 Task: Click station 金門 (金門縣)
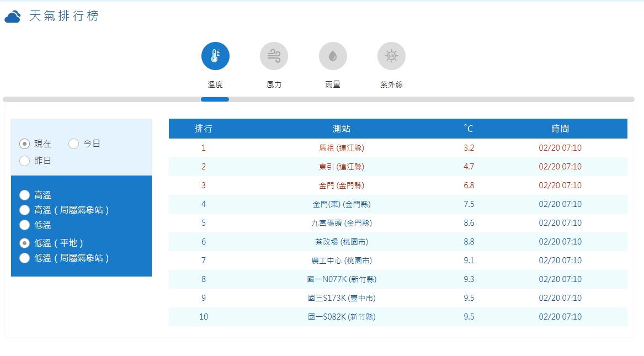click(x=341, y=185)
